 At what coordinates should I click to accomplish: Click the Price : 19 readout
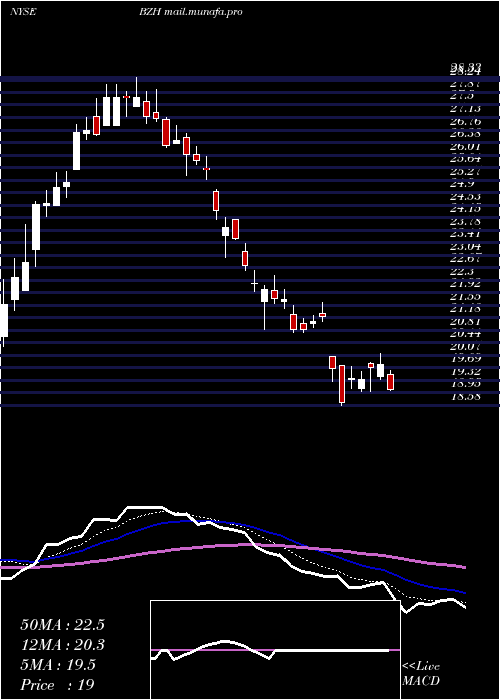pyautogui.click(x=57, y=685)
